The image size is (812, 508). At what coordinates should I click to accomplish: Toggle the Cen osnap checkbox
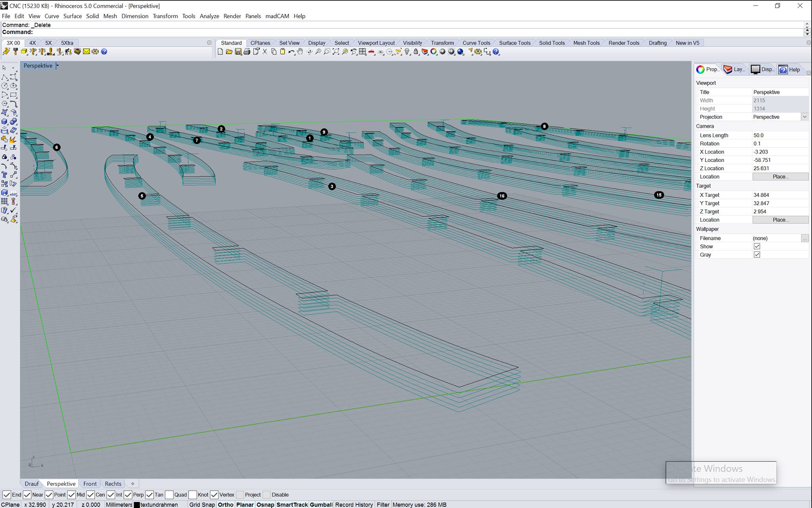(90, 495)
